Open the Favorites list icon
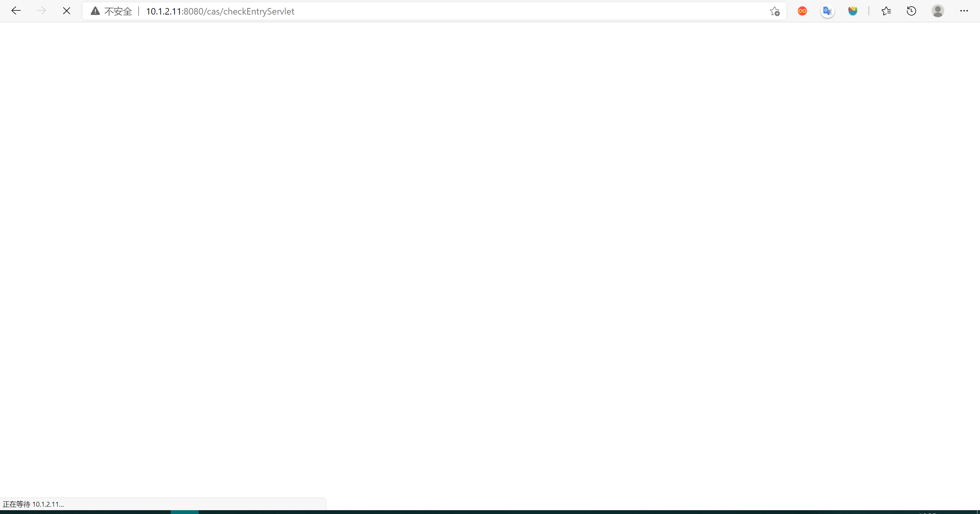The image size is (980, 514). point(886,11)
